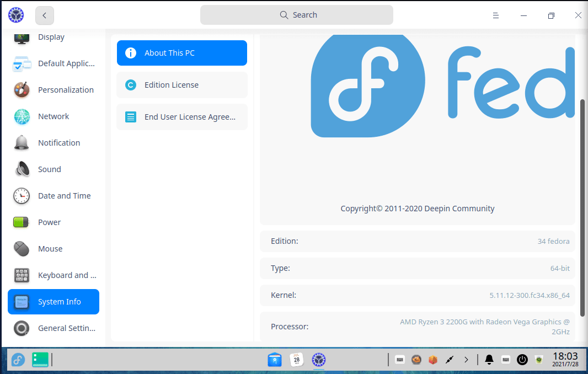Open the Sound speaker icon
588x374 pixels.
(22, 169)
